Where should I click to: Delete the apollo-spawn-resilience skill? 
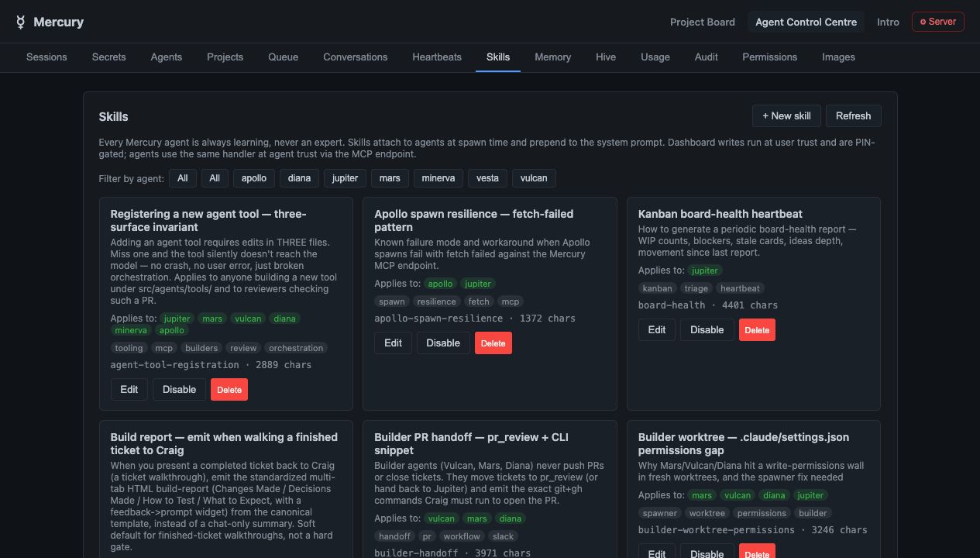(x=493, y=343)
